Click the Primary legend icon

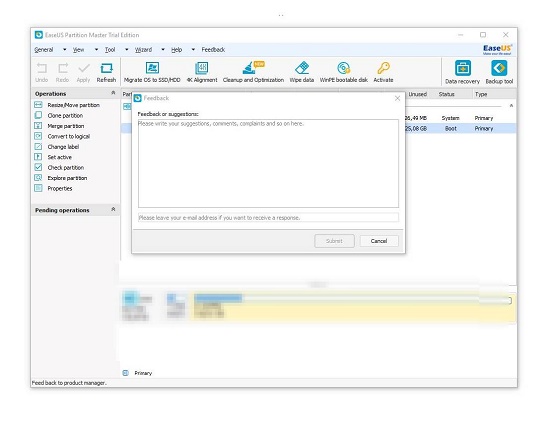tap(126, 373)
